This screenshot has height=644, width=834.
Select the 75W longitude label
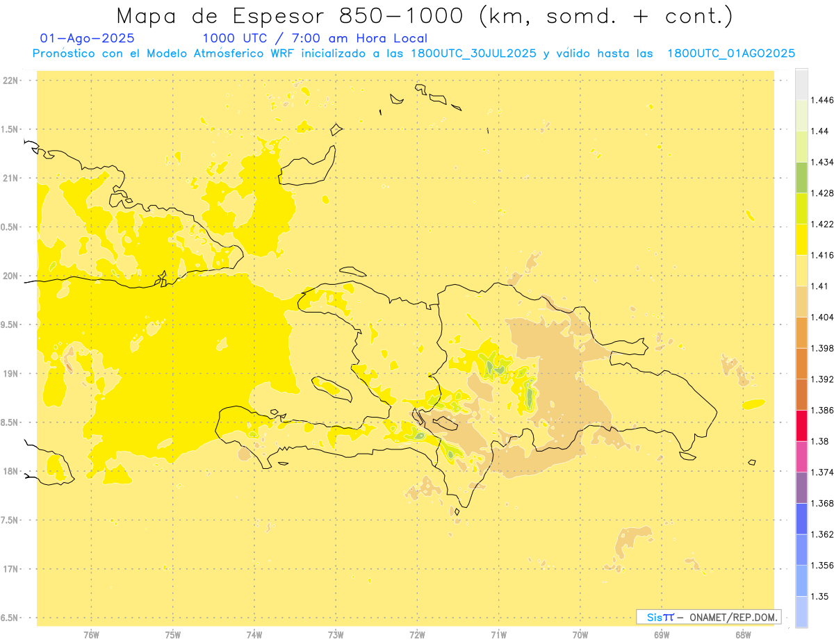[x=173, y=635]
